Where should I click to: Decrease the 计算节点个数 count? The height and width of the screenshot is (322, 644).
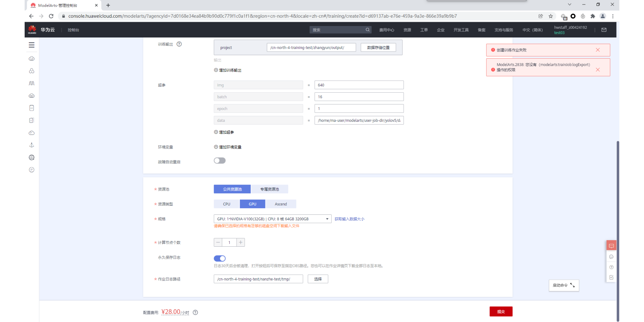coord(218,242)
